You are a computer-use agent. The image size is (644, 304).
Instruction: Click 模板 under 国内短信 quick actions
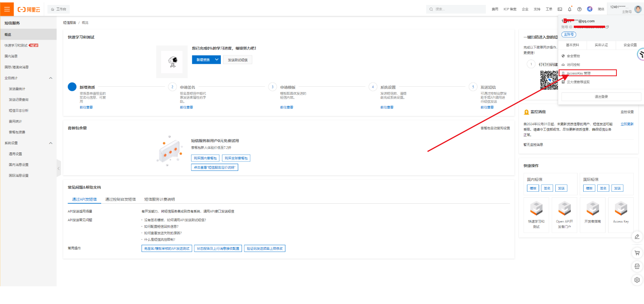(533, 188)
